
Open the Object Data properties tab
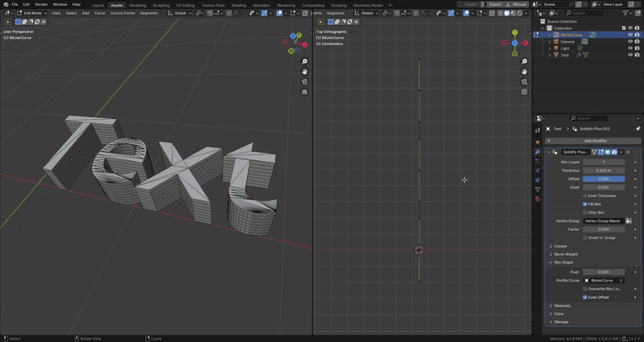coord(538,189)
